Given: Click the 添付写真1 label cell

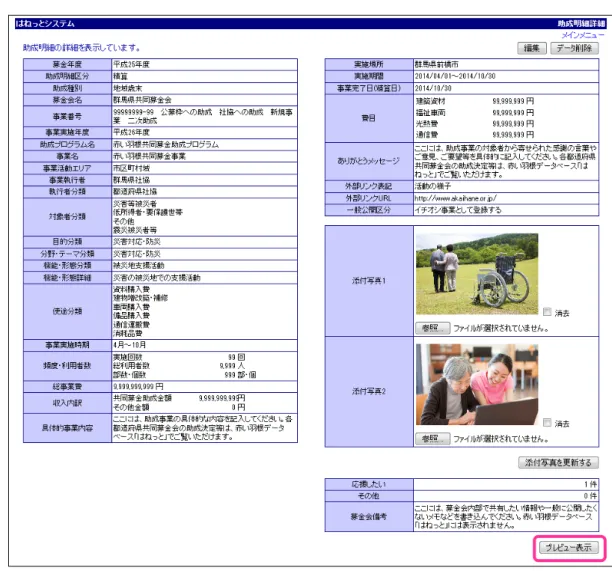Looking at the screenshot, I should 369,281.
